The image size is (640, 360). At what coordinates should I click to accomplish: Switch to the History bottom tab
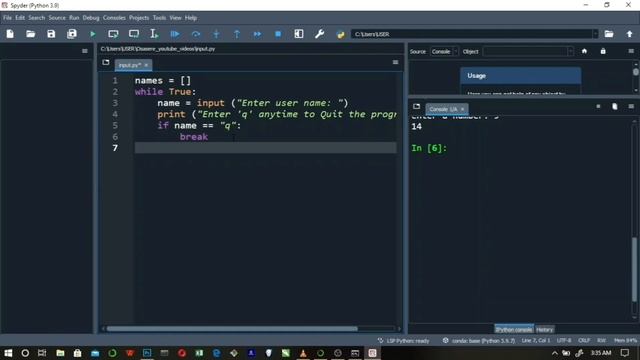click(544, 329)
